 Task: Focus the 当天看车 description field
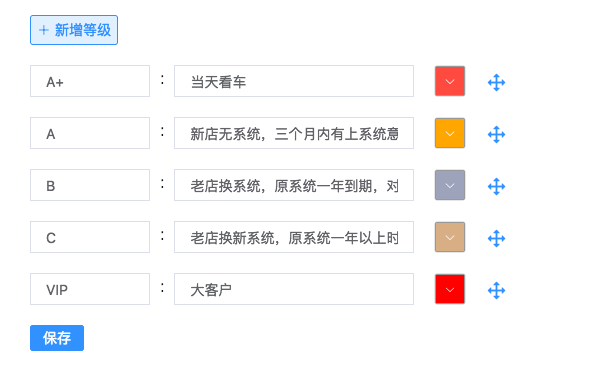coord(294,81)
